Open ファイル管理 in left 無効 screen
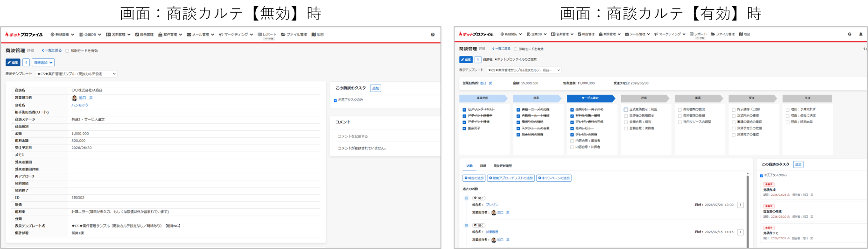868x249 pixels. (294, 35)
